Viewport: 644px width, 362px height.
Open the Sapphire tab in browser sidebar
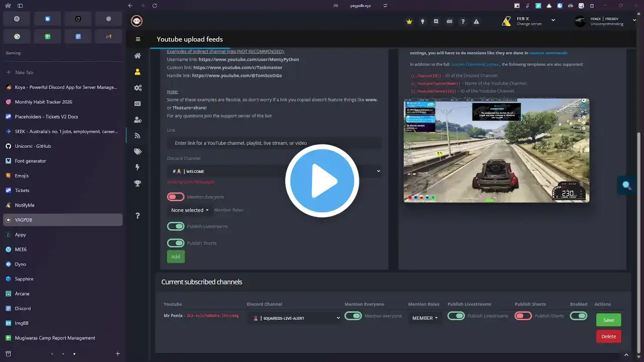coord(62,279)
